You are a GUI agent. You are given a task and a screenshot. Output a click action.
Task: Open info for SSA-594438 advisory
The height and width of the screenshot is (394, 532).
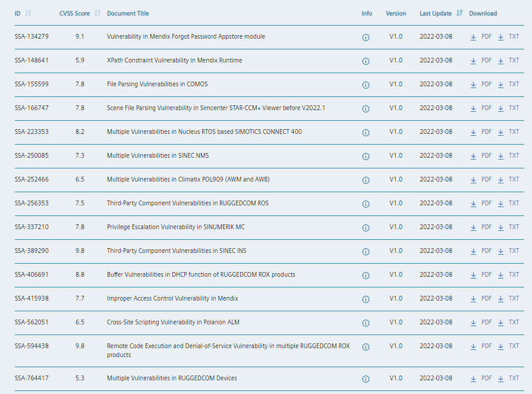point(366,347)
